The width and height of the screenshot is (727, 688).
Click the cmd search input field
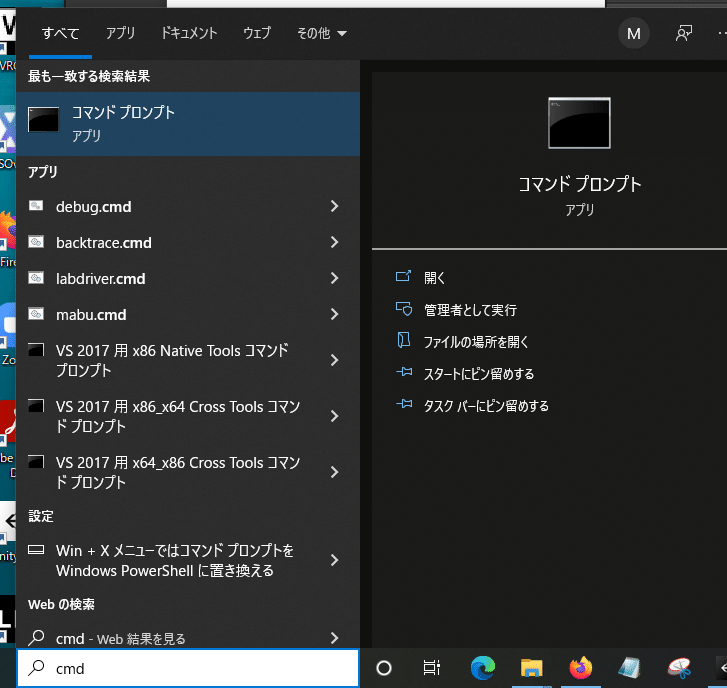click(x=188, y=668)
